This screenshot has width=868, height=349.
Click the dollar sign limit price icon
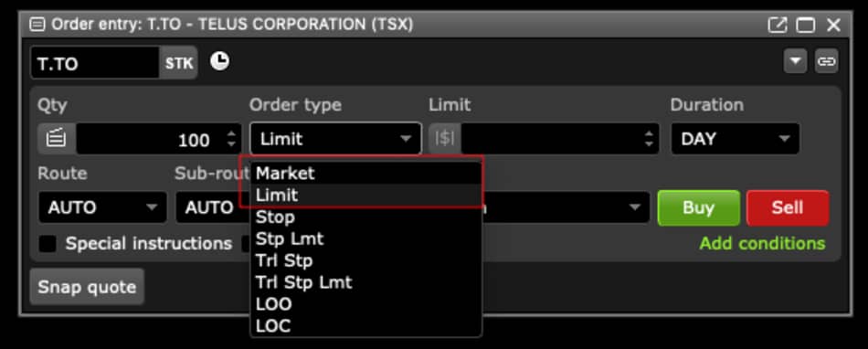click(x=445, y=139)
